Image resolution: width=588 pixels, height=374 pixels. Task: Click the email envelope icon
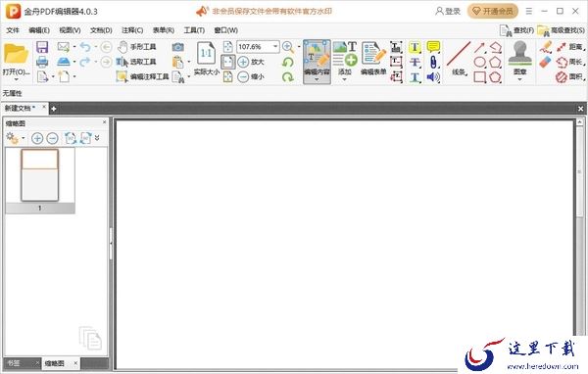[64, 47]
